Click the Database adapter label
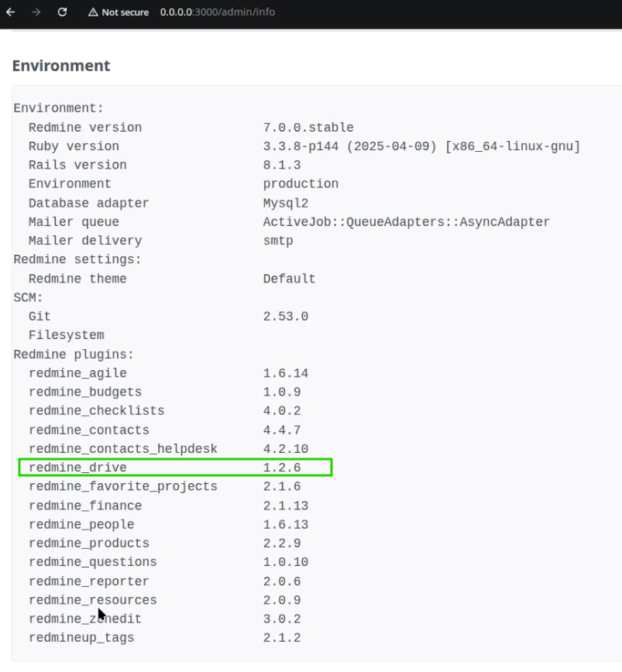The height and width of the screenshot is (672, 622). point(89,203)
